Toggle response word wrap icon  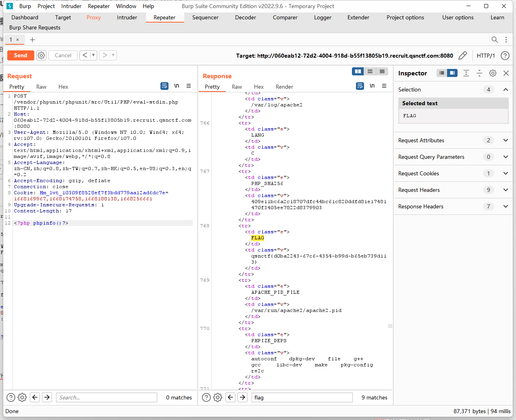(x=360, y=86)
